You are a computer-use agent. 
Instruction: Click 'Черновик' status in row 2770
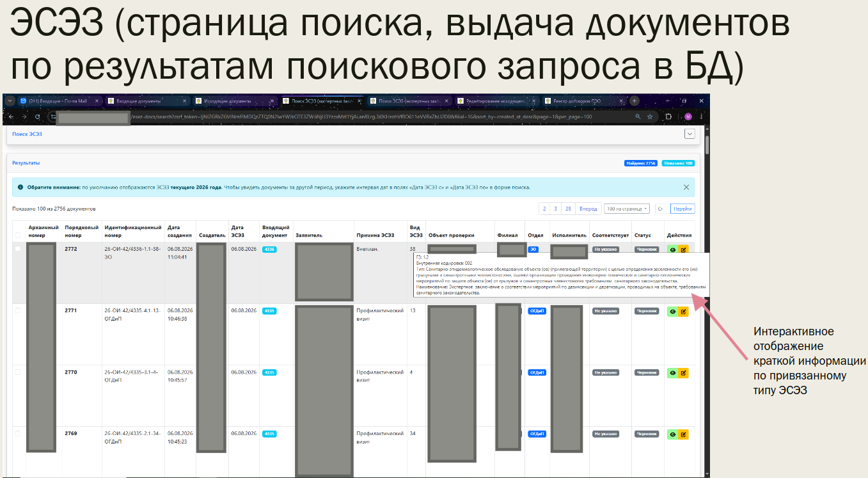tap(646, 372)
